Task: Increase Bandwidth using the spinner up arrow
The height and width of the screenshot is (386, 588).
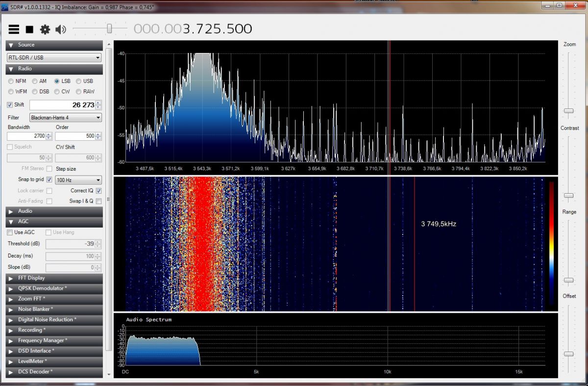Action: (x=49, y=134)
